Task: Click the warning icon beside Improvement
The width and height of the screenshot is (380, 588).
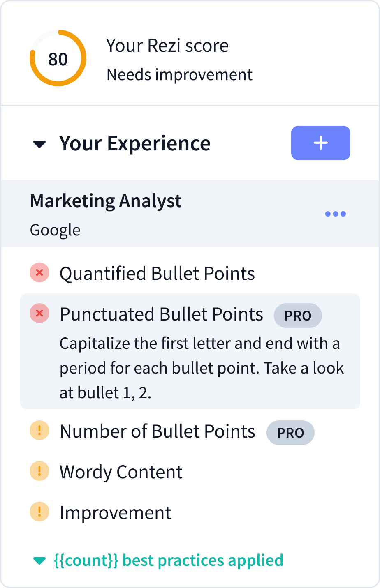Action: (39, 512)
